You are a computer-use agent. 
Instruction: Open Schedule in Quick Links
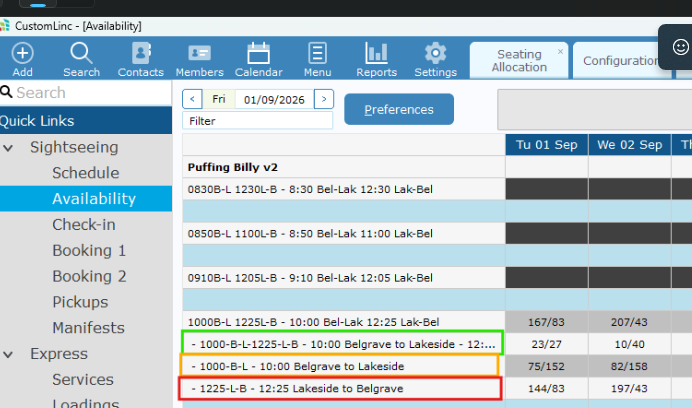coord(86,173)
